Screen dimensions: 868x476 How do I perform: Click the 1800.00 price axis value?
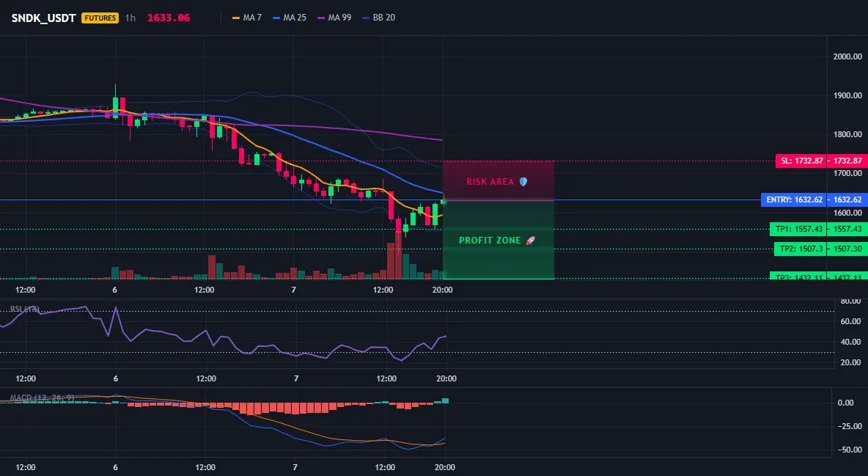coord(847,134)
